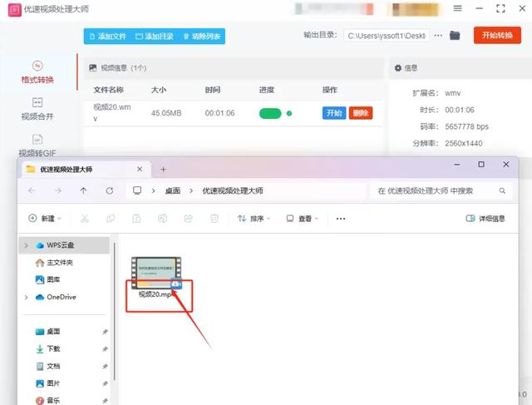
Task: Click the Cut scissors icon in Explorer toolbar
Action: tap(85, 219)
